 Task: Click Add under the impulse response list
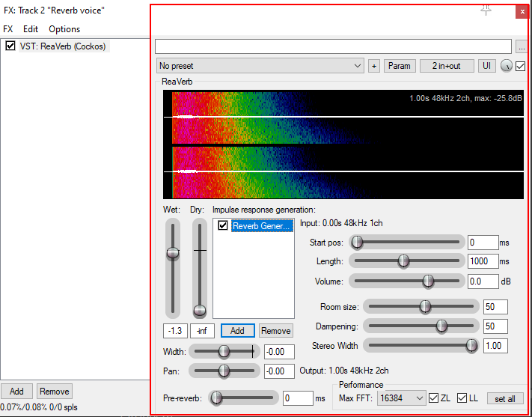(237, 331)
